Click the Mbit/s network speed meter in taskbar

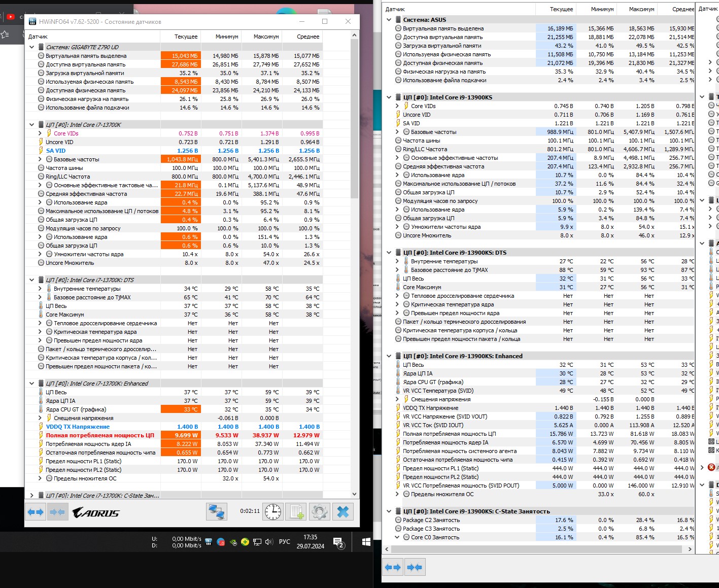click(177, 542)
